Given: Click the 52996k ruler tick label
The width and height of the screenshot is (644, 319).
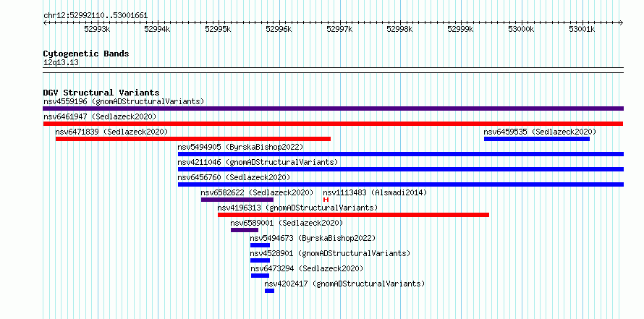Looking at the screenshot, I should (279, 29).
